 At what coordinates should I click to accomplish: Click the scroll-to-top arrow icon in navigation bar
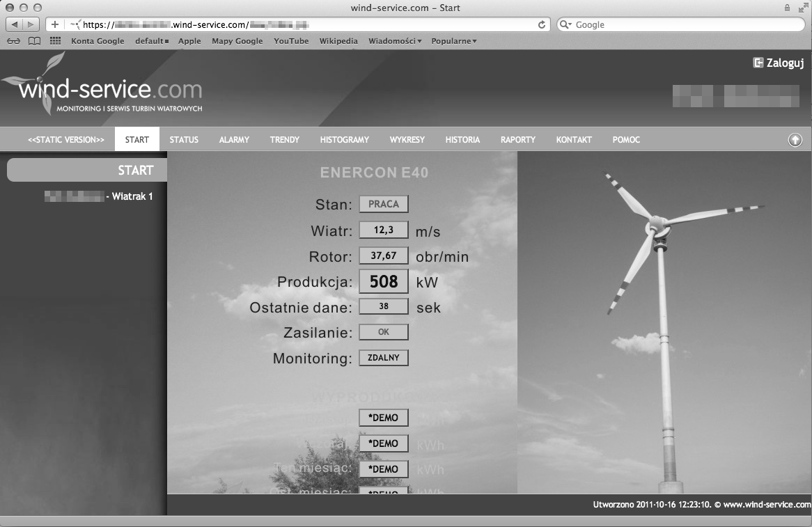point(795,140)
